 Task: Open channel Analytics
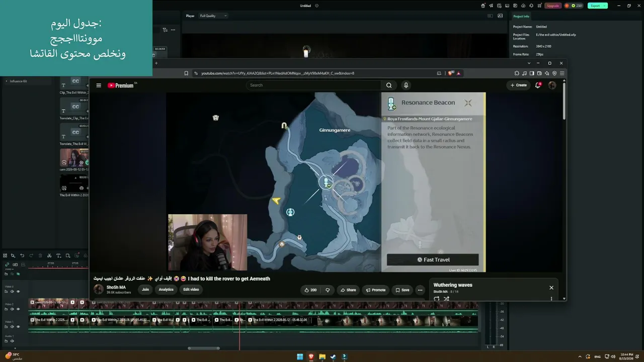pyautogui.click(x=166, y=290)
